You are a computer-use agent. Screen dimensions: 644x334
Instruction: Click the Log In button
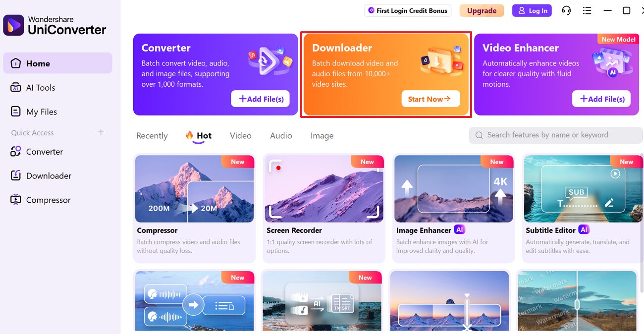coord(532,10)
